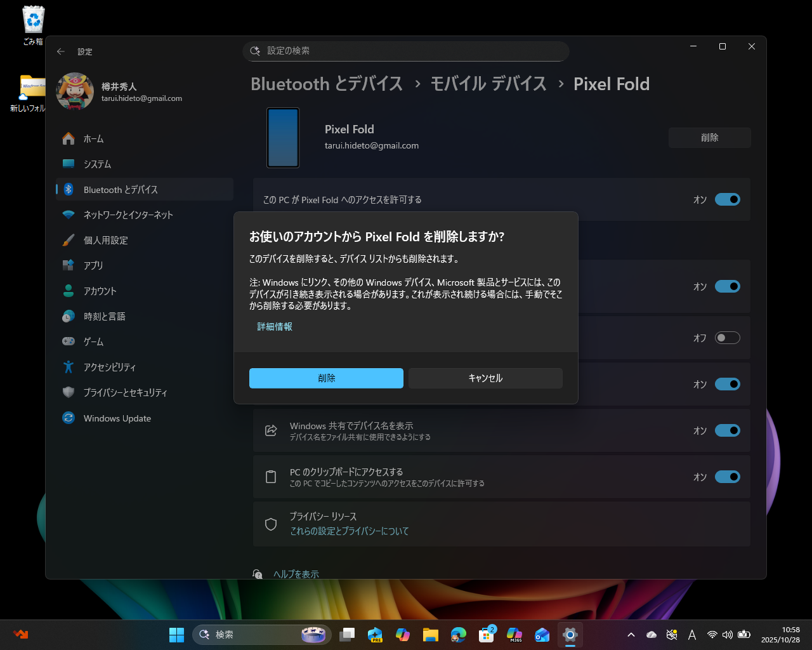The image size is (812, 650).
Task: Click the 削除 button beside the Pixel Fold header
Action: pyautogui.click(x=710, y=138)
